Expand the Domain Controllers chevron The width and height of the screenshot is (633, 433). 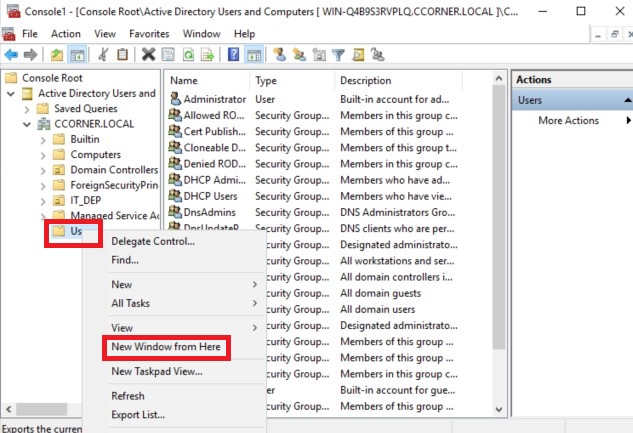point(43,171)
